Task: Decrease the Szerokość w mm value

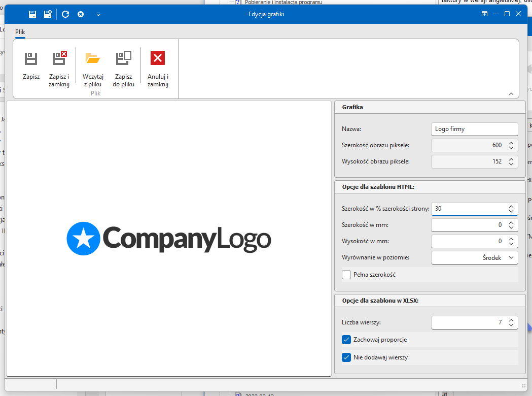Action: [x=511, y=227]
